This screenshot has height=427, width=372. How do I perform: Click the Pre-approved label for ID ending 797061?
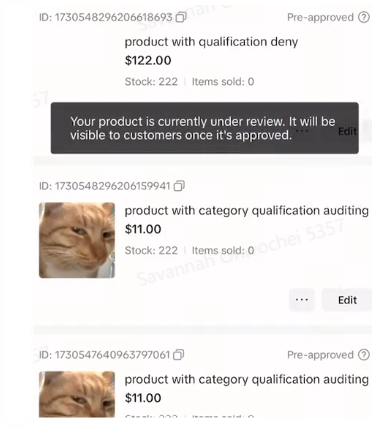pos(320,355)
